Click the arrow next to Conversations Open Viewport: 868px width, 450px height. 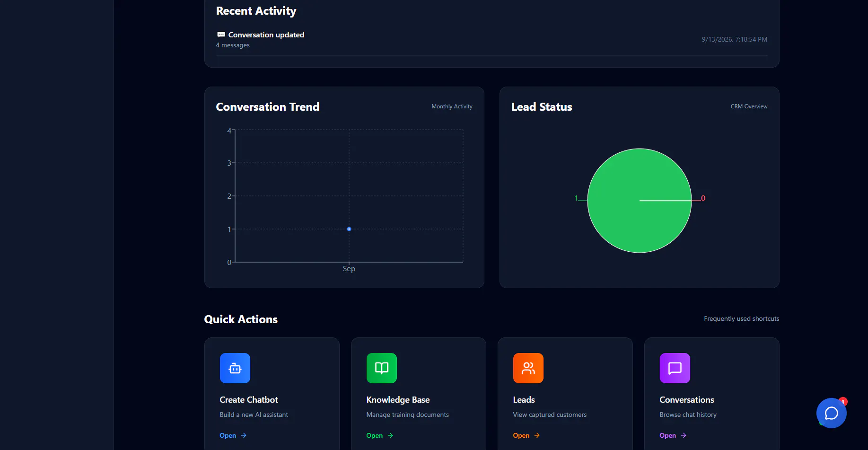pos(684,435)
